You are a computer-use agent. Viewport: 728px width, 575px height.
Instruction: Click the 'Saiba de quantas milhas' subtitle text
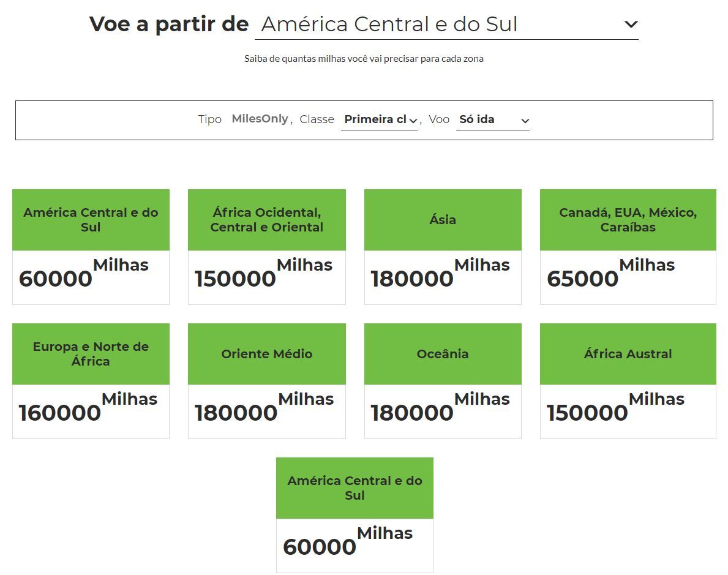pyautogui.click(x=364, y=59)
